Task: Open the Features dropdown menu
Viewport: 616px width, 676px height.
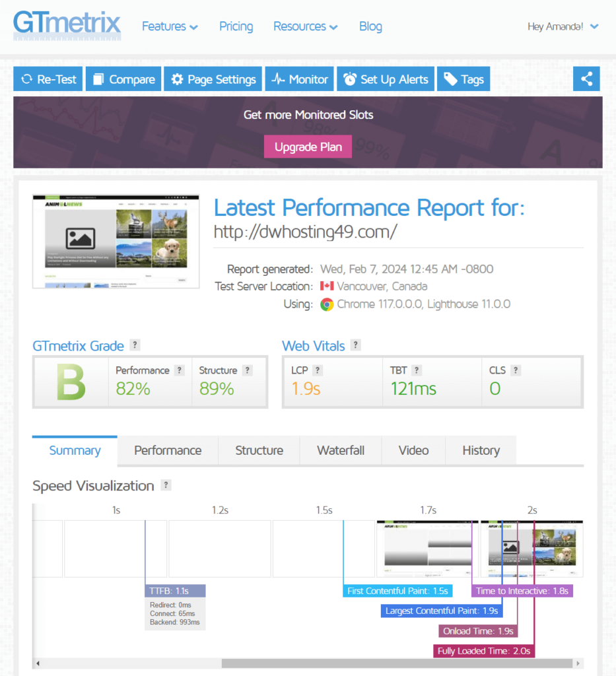Action: click(x=170, y=26)
